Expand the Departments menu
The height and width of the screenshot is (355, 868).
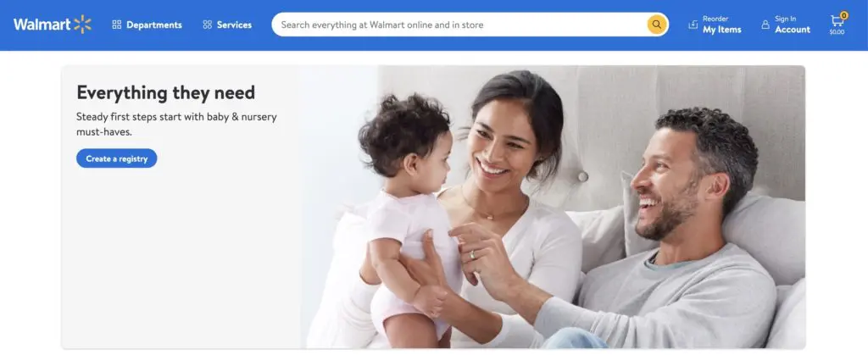[147, 25]
